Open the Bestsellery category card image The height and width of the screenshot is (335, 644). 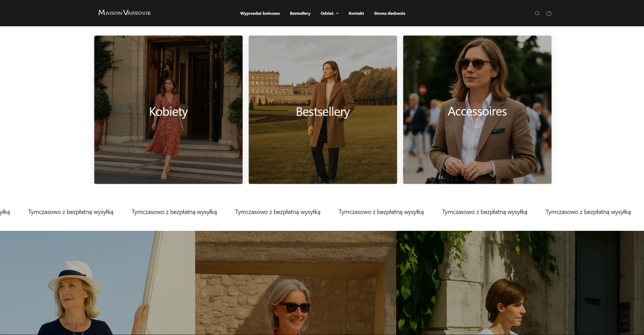[x=323, y=110]
